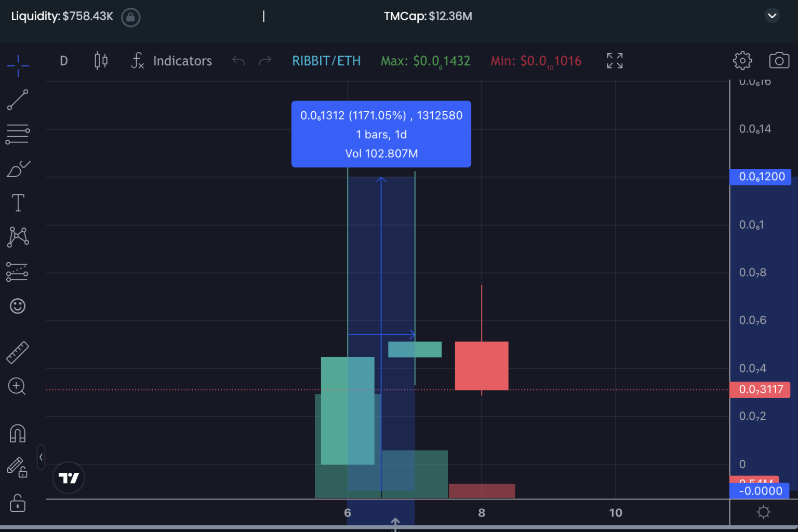Viewport: 798px width, 532px height.
Task: Click the date label 6 on time axis
Action: point(348,513)
